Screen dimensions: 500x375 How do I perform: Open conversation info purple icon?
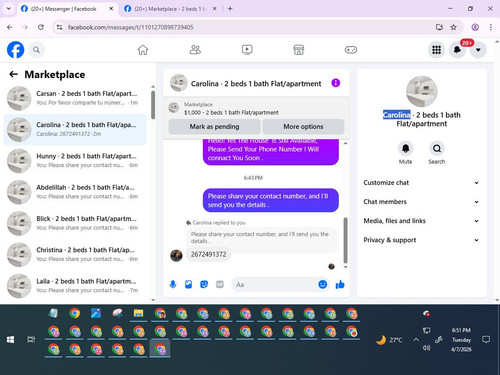336,83
